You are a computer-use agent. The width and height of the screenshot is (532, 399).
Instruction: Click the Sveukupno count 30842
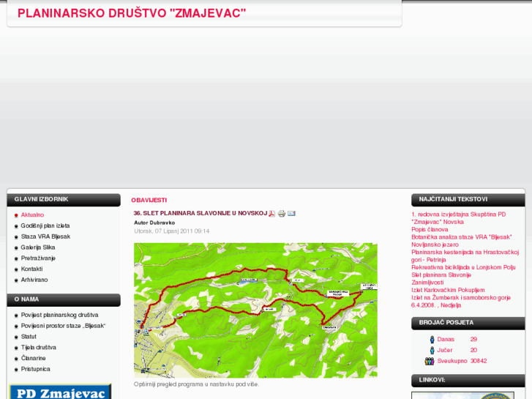click(x=479, y=361)
